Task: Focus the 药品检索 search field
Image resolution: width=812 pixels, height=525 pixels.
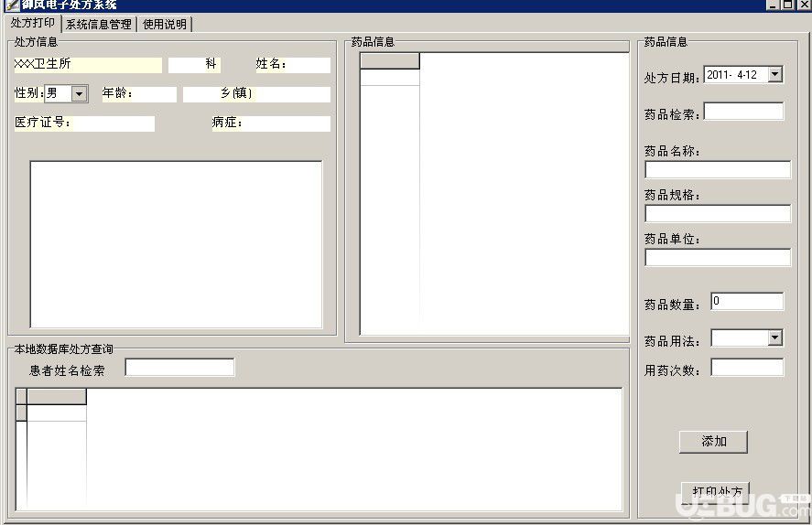Action: click(743, 112)
